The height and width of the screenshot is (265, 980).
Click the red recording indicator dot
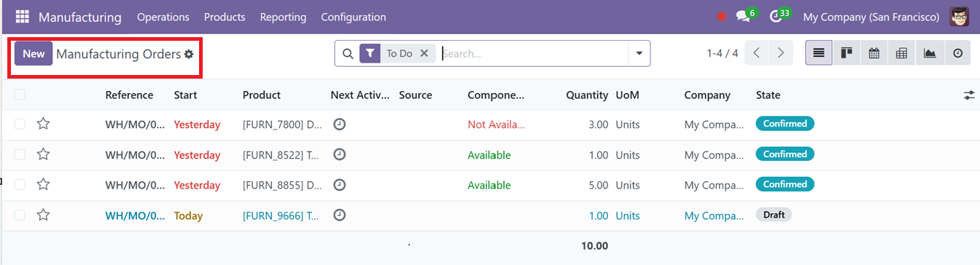tap(722, 17)
